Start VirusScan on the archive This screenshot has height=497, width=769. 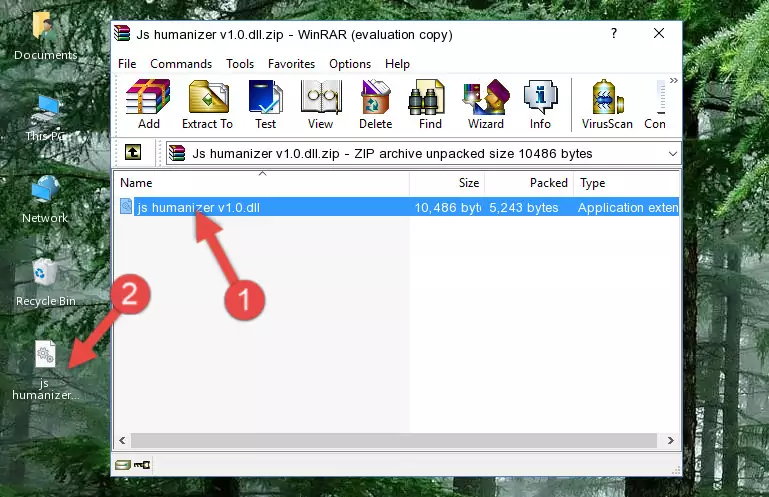click(607, 104)
